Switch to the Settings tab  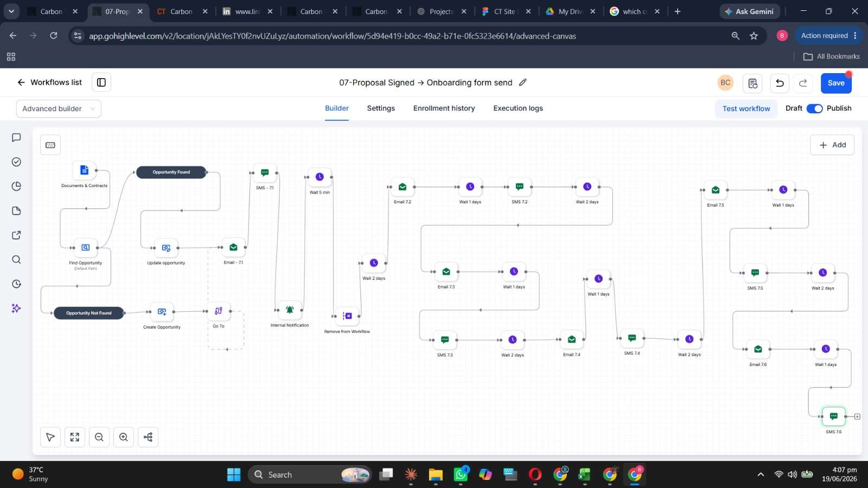pyautogui.click(x=381, y=108)
